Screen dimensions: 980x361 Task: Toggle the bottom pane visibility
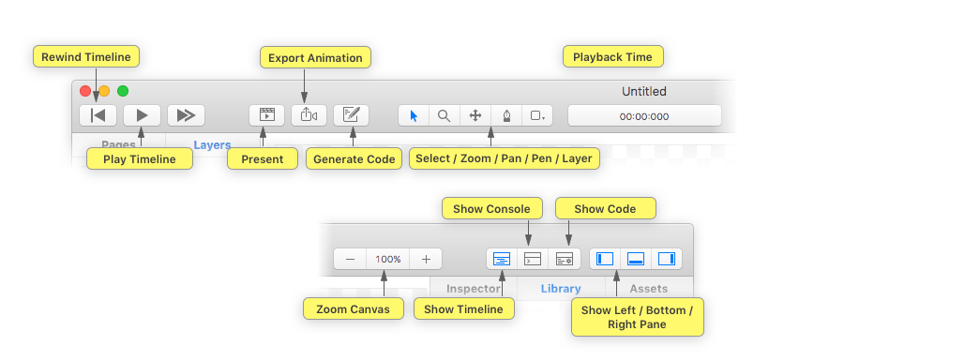pyautogui.click(x=636, y=259)
